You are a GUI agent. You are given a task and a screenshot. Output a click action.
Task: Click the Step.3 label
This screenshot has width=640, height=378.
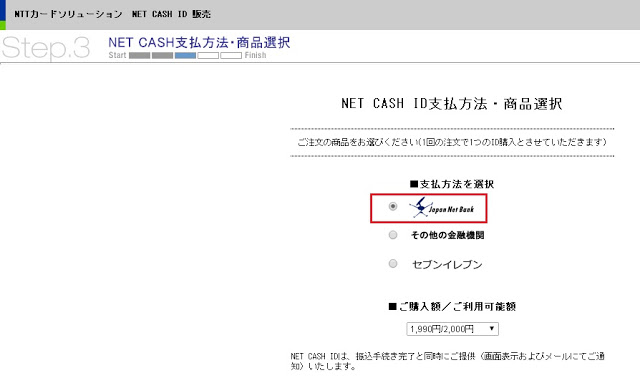(46, 48)
